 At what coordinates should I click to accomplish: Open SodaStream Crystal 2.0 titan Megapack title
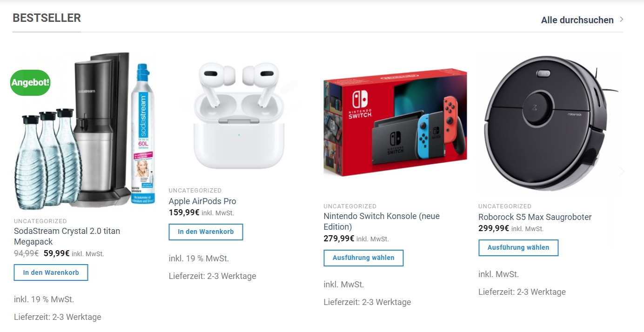tap(67, 236)
